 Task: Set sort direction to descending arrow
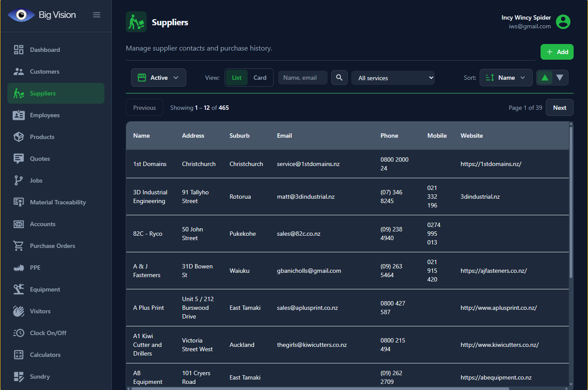(x=560, y=78)
